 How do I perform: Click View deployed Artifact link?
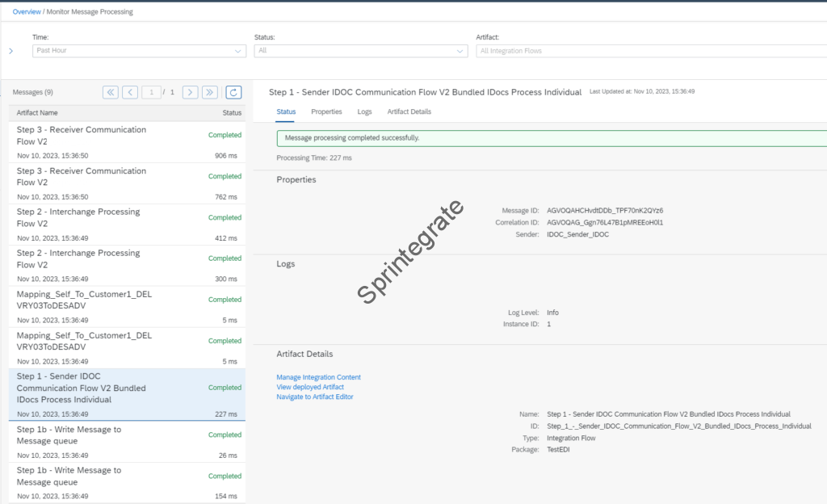pos(310,387)
